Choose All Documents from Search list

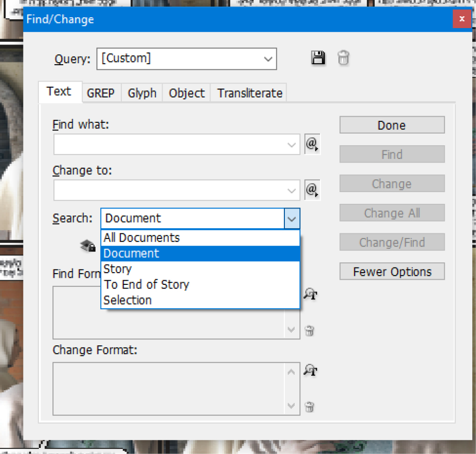pyautogui.click(x=141, y=238)
